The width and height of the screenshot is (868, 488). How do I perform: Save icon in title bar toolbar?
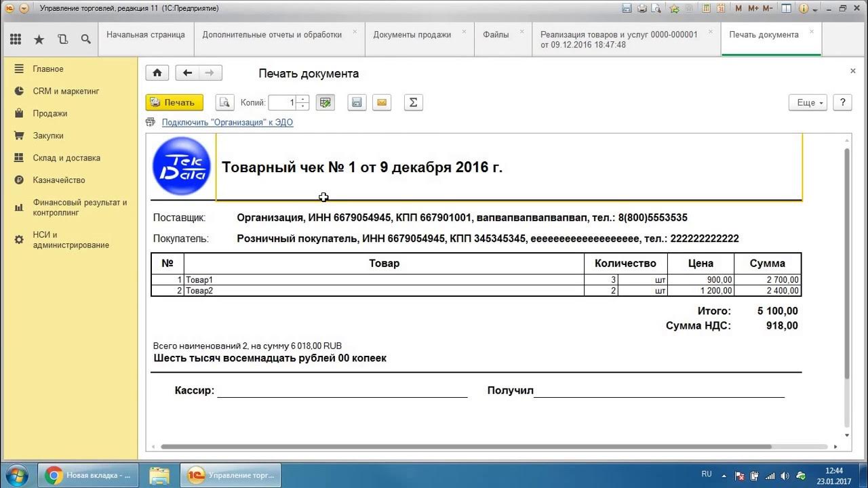[627, 8]
